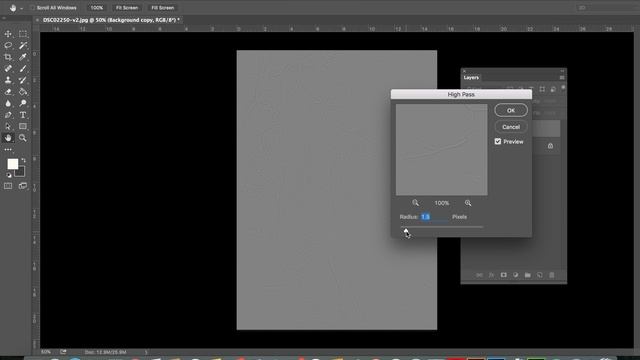This screenshot has height=360, width=640.
Task: Collapse the Layers panel with double arrows
Action: [562, 71]
